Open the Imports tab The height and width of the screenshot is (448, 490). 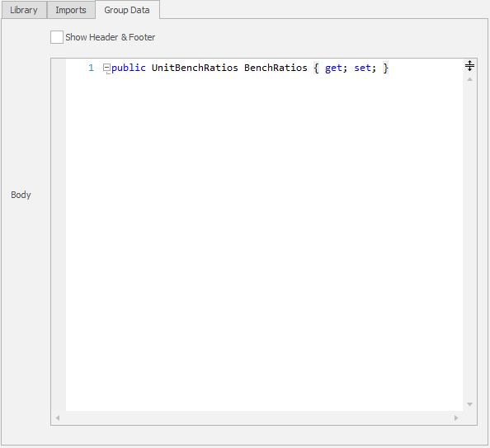[71, 10]
